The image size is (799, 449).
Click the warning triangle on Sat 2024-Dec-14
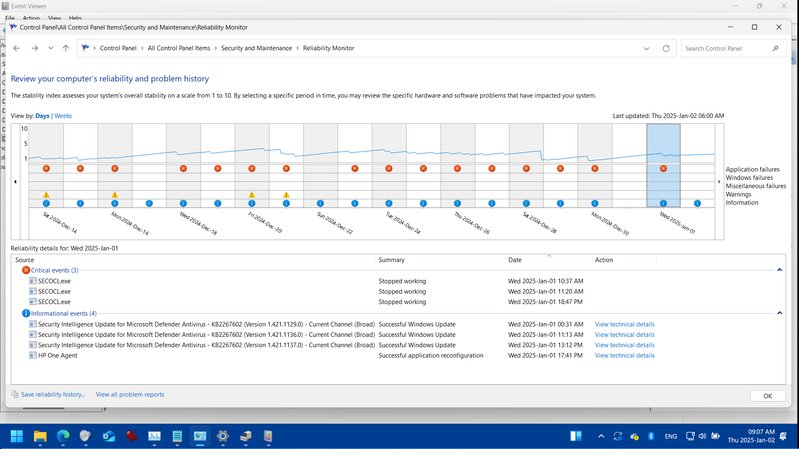(46, 195)
